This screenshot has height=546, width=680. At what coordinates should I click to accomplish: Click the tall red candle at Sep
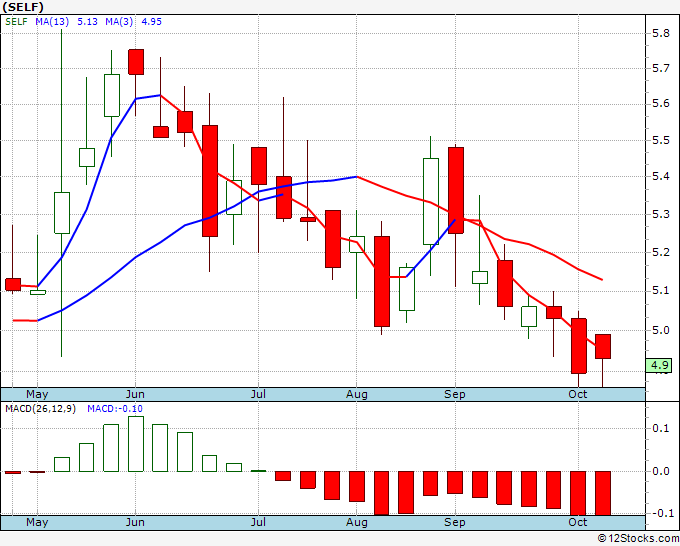point(456,190)
